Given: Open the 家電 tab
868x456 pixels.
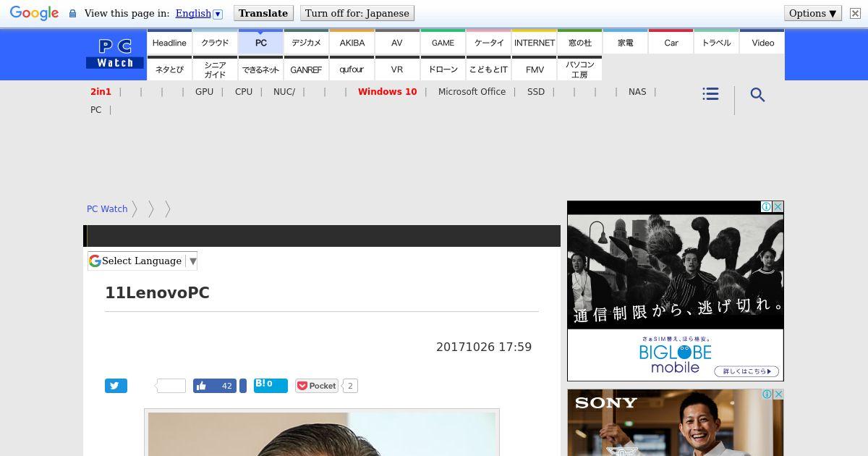Looking at the screenshot, I should 625,42.
